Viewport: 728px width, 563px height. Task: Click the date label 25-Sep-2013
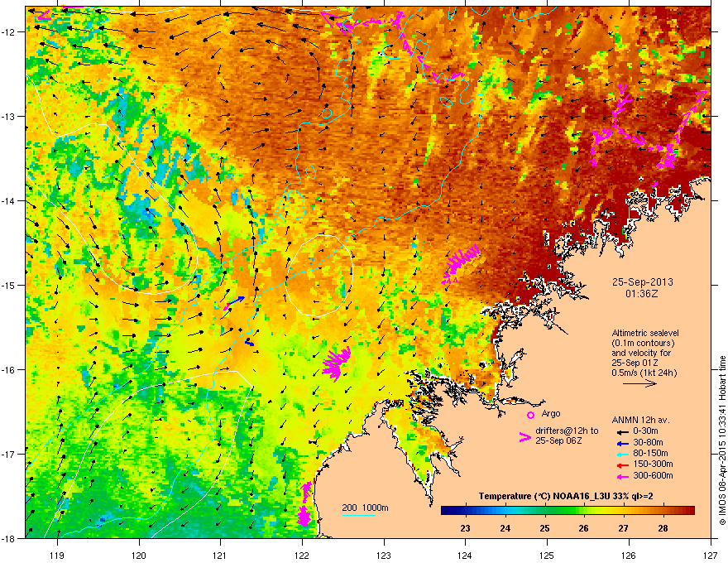coord(642,282)
